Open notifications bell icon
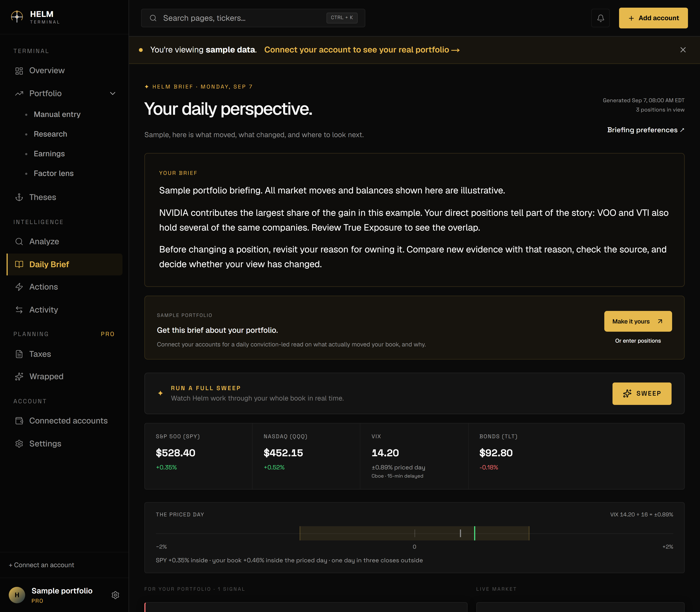The image size is (700, 612). click(600, 18)
